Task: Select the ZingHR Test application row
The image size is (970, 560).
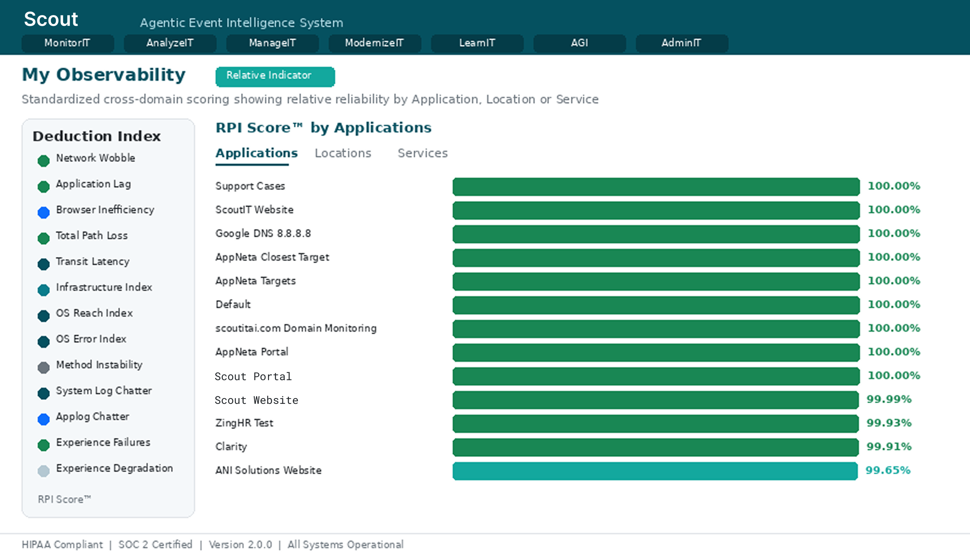Action: coord(244,423)
